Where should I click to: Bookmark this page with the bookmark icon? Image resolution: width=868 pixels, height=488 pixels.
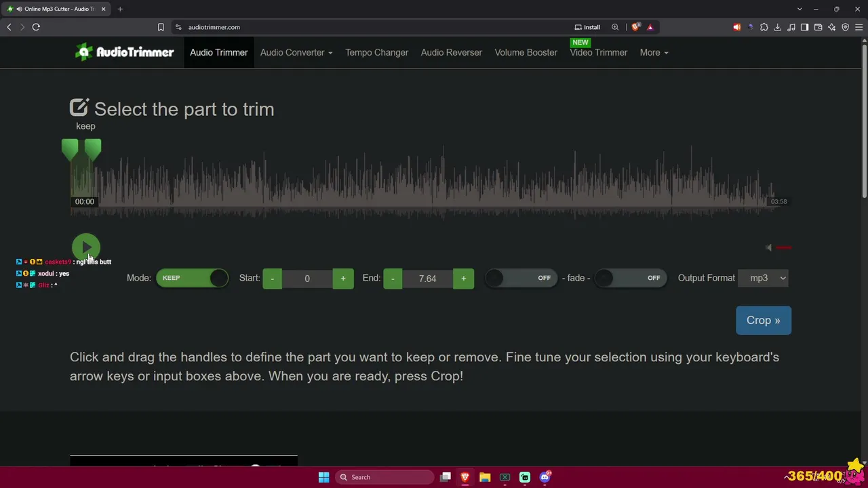pos(161,27)
